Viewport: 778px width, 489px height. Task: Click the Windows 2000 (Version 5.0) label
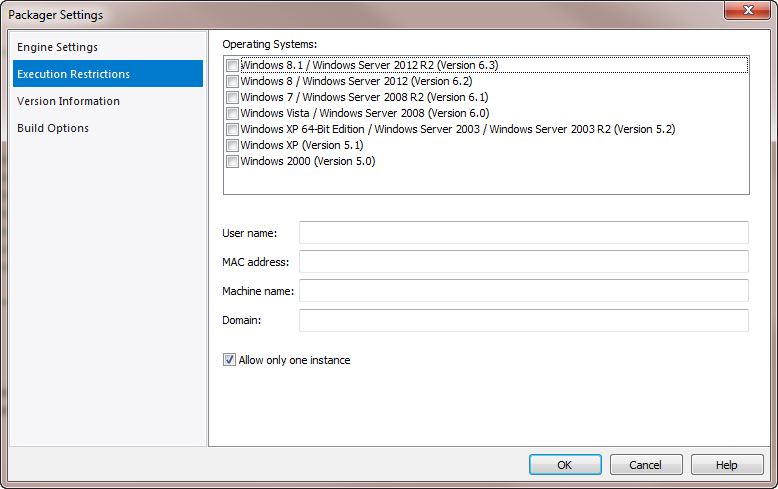308,161
